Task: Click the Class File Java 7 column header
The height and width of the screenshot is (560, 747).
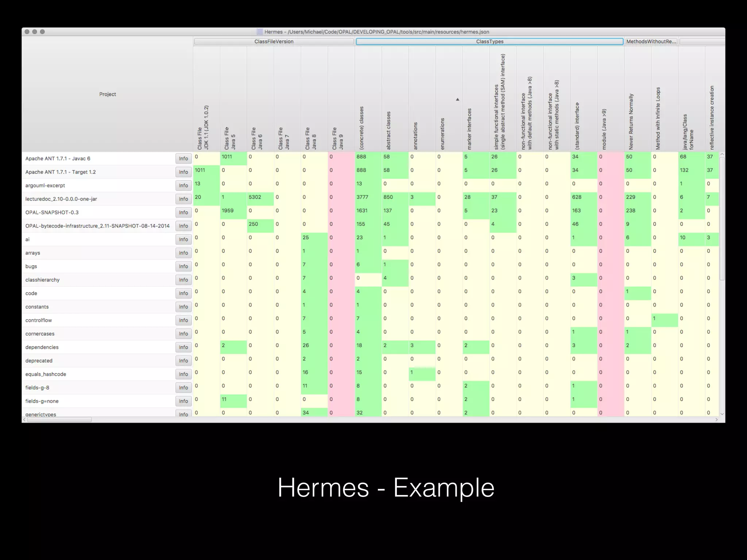Action: (287, 98)
